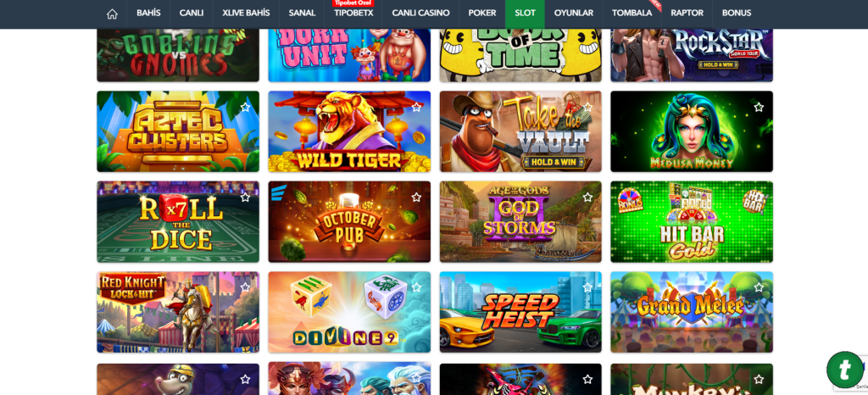868x395 pixels.
Task: Favorite the Wild Tiger game star
Action: coord(416,108)
